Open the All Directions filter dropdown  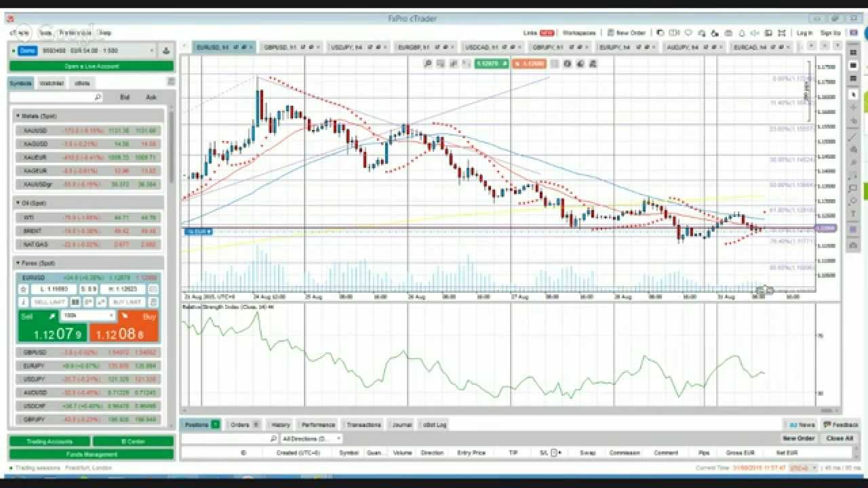coord(311,439)
